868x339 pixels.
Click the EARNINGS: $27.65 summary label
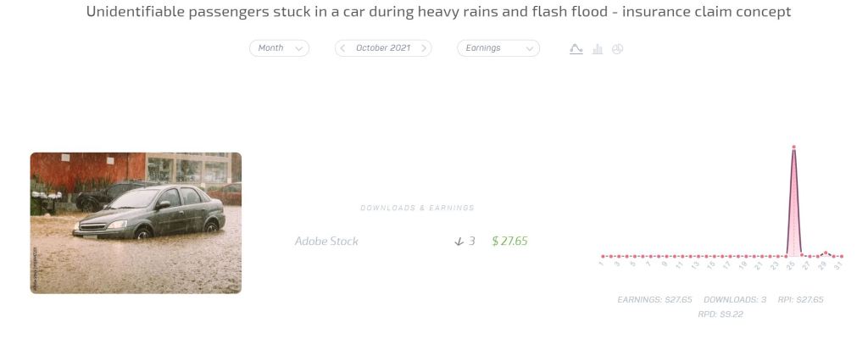[x=654, y=300]
